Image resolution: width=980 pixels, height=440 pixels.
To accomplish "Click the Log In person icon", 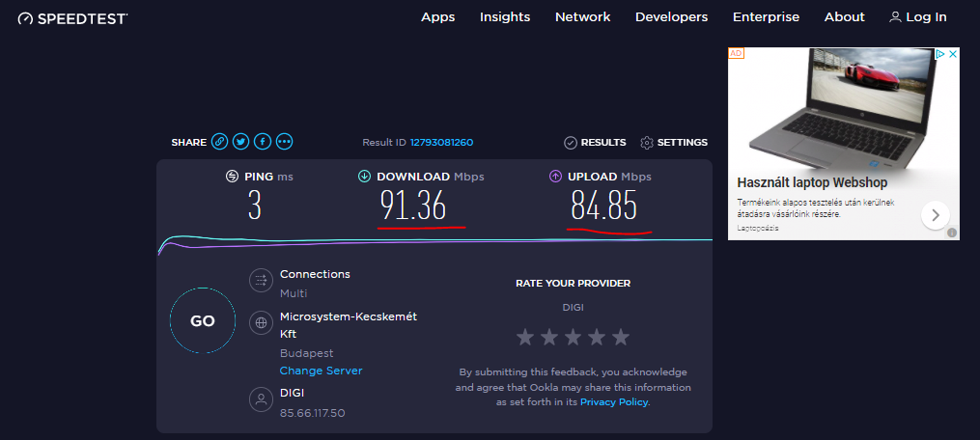I will [x=895, y=17].
